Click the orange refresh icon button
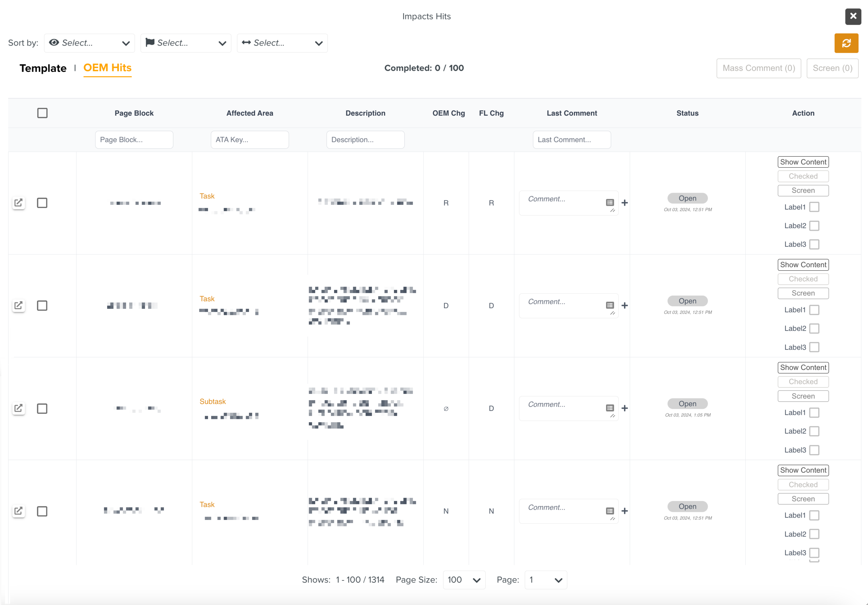 tap(846, 43)
